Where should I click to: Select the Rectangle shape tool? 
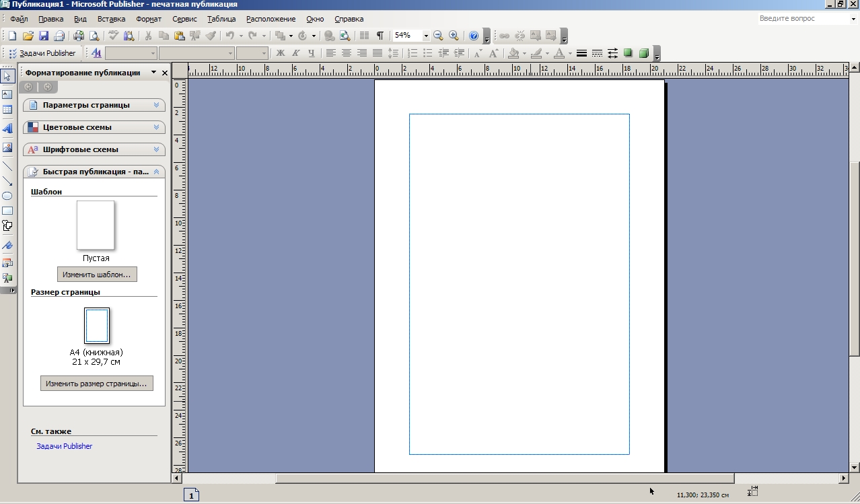[7, 211]
